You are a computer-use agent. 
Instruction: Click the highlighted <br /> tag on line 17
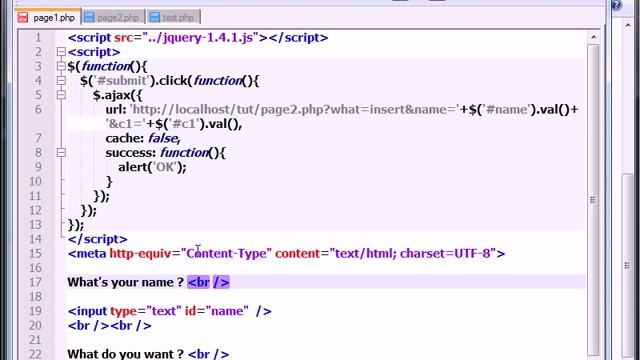(209, 282)
